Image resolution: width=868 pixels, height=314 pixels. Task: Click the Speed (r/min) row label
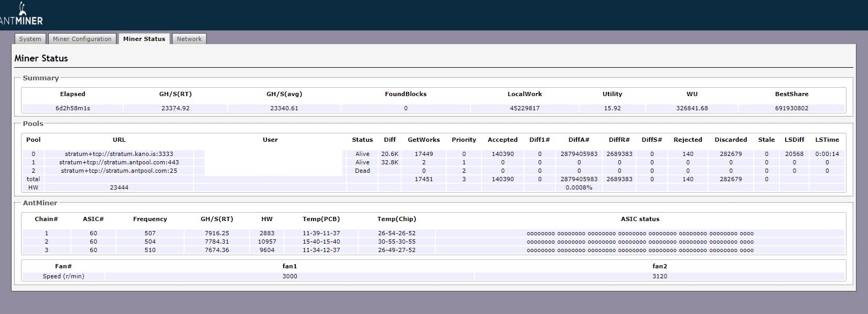pyautogui.click(x=63, y=276)
